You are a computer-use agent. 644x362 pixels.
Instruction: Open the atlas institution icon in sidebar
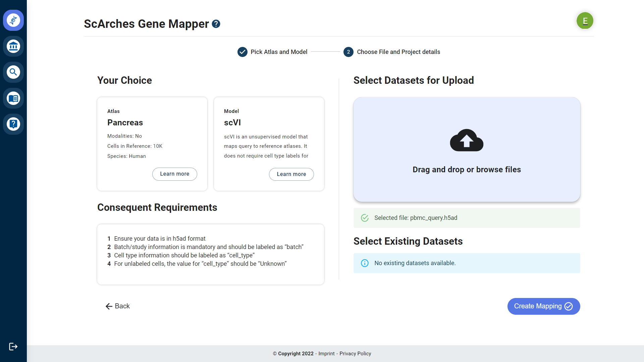tap(13, 46)
